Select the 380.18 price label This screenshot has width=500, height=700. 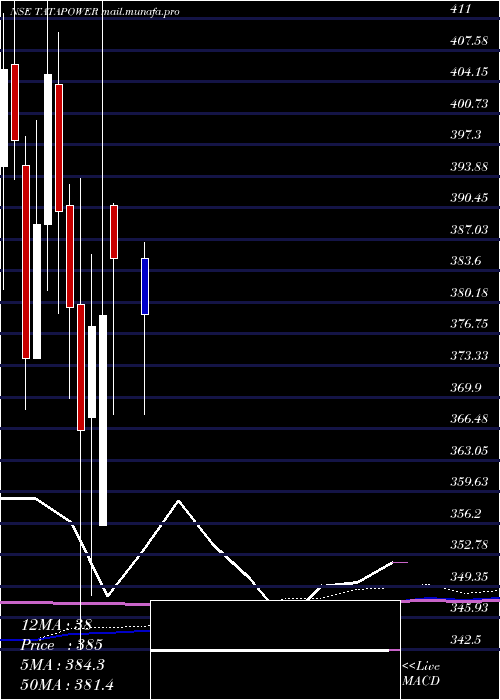pos(467,292)
